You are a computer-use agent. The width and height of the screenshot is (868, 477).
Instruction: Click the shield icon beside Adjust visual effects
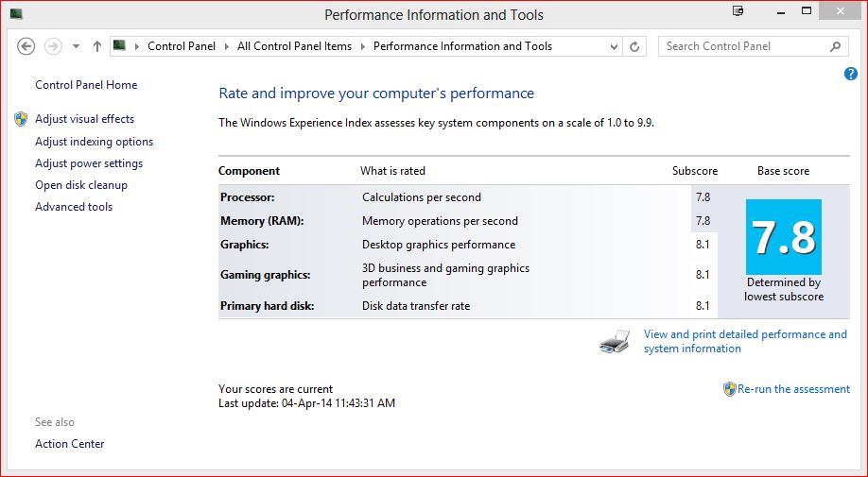coord(22,119)
